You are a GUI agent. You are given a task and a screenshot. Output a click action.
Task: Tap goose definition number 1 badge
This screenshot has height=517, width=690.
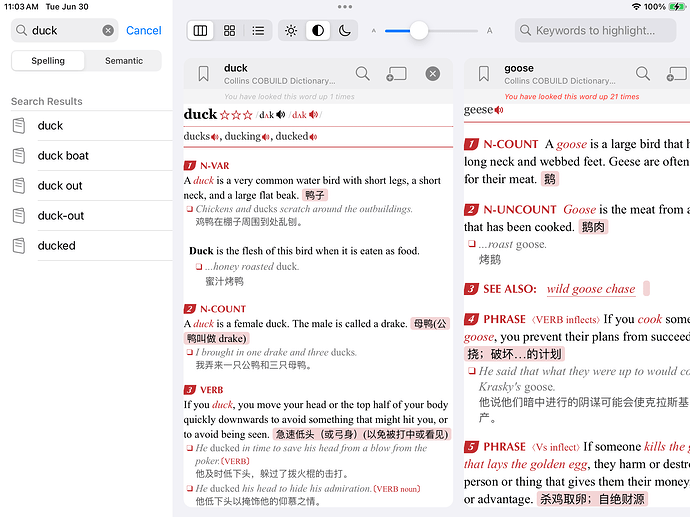471,144
